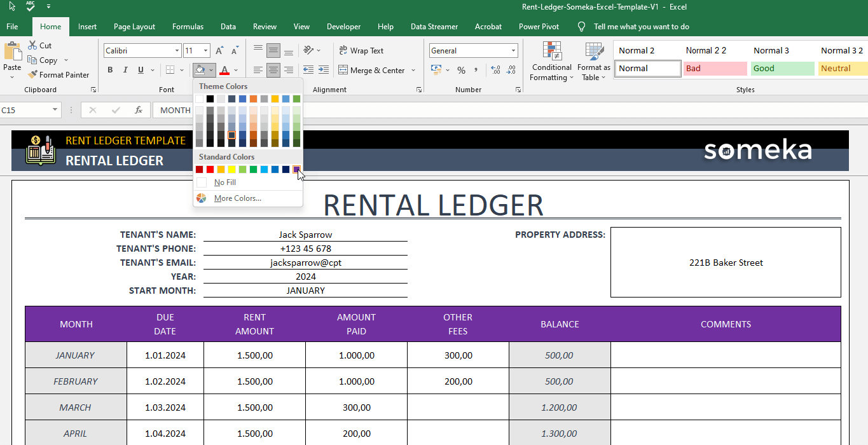This screenshot has height=445, width=868.
Task: Click the Cut scissors icon
Action: [x=32, y=45]
